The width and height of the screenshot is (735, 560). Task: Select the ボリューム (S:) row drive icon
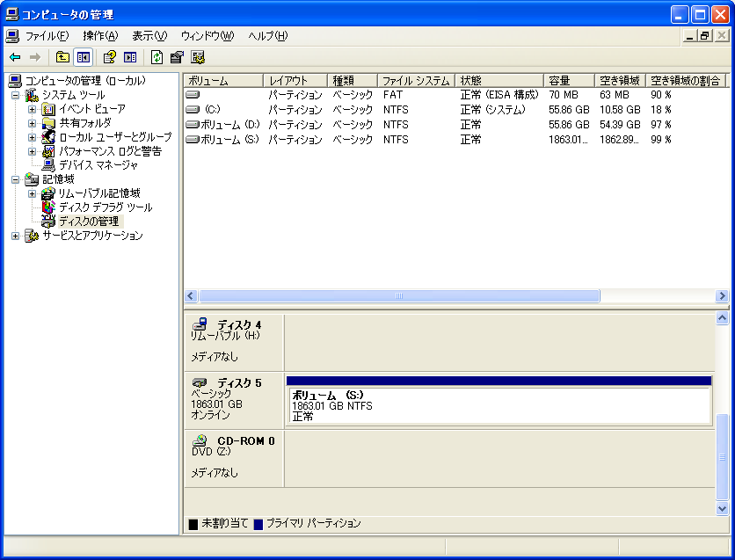click(193, 140)
